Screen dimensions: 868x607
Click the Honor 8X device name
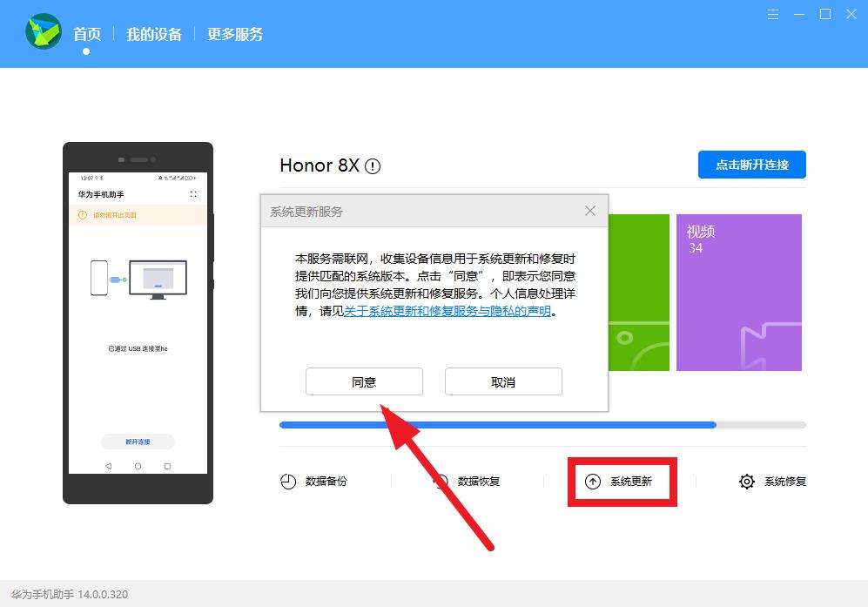coord(320,165)
